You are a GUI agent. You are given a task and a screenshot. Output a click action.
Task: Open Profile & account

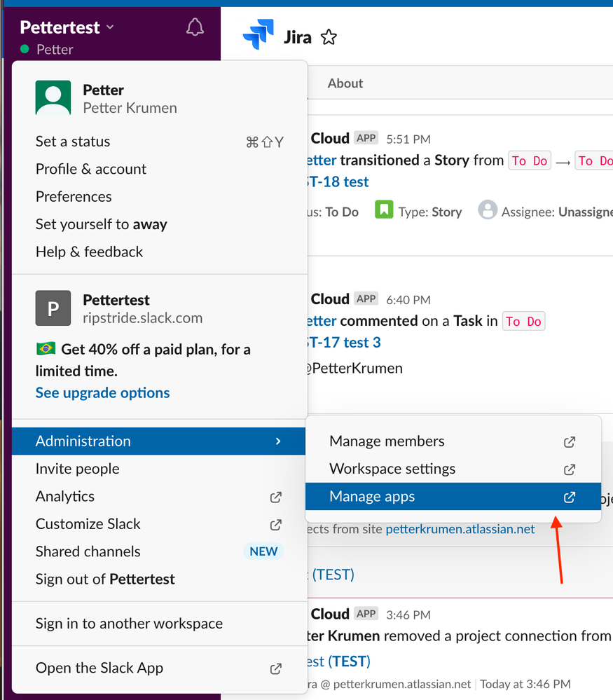click(160, 169)
